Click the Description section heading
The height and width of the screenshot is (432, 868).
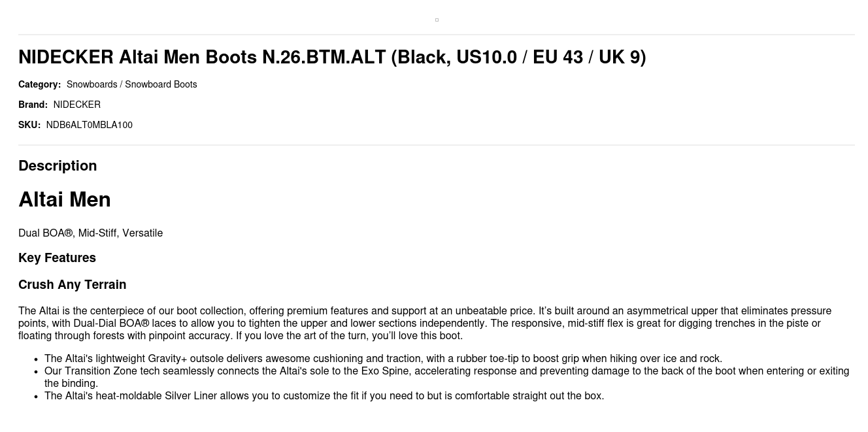pos(58,166)
